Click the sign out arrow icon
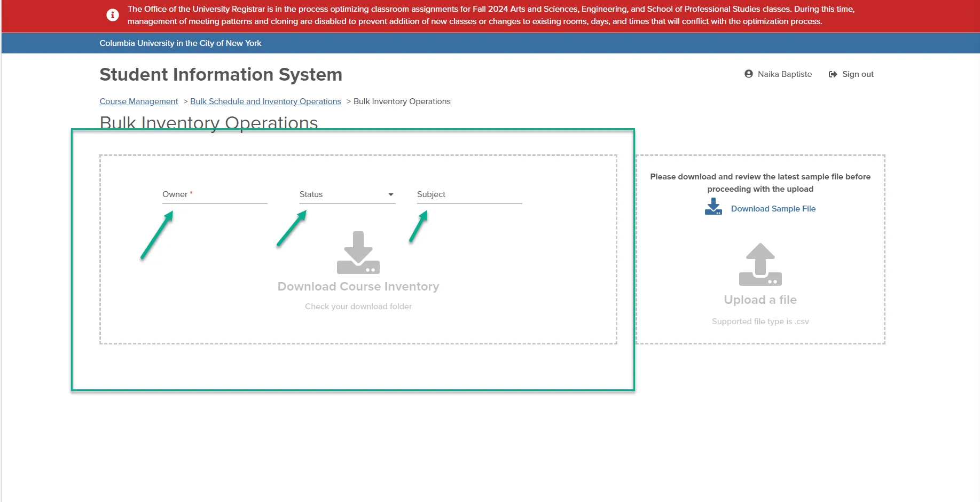This screenshot has width=980, height=502. (833, 74)
